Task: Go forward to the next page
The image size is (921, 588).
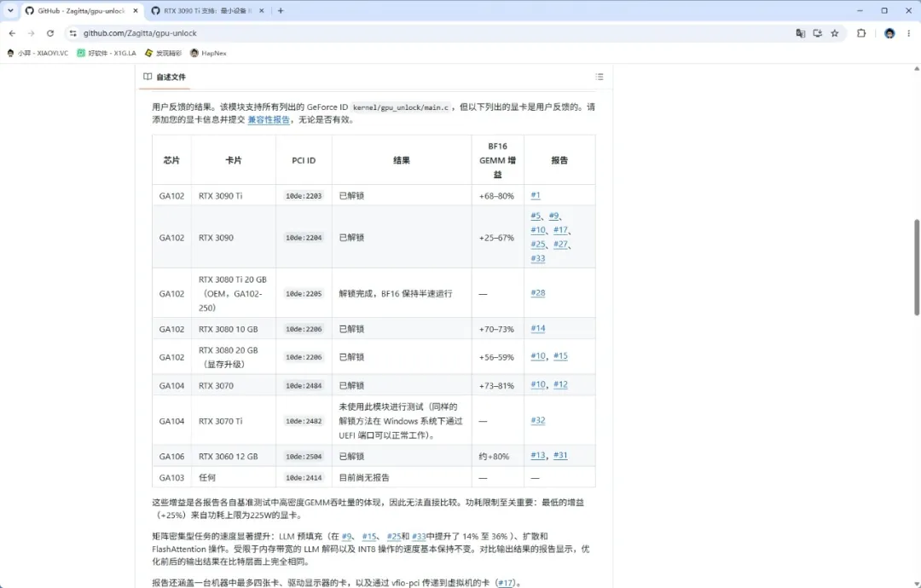Action: 32,33
